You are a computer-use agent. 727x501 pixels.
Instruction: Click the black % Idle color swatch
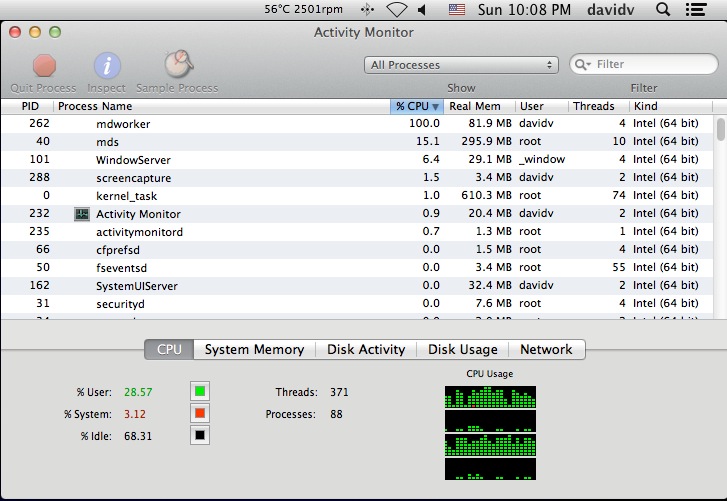200,435
